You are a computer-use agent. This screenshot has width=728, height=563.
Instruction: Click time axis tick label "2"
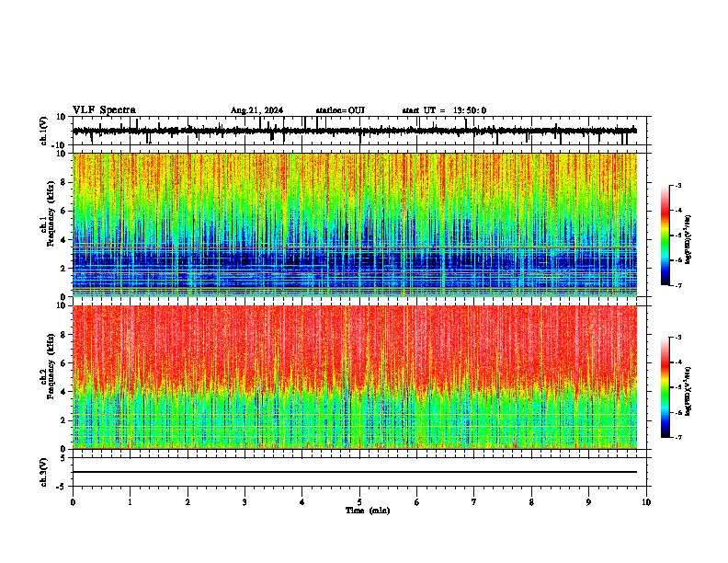(x=188, y=502)
